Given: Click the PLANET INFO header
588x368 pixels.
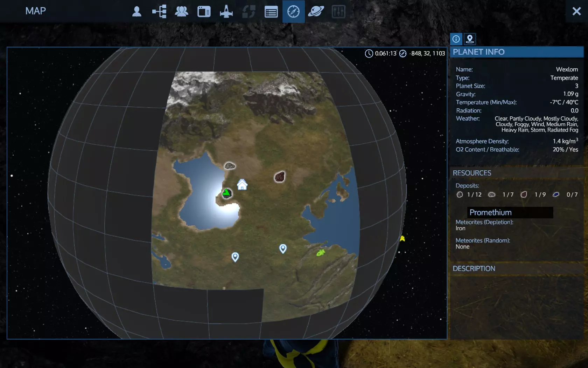Looking at the screenshot, I should [x=517, y=52].
